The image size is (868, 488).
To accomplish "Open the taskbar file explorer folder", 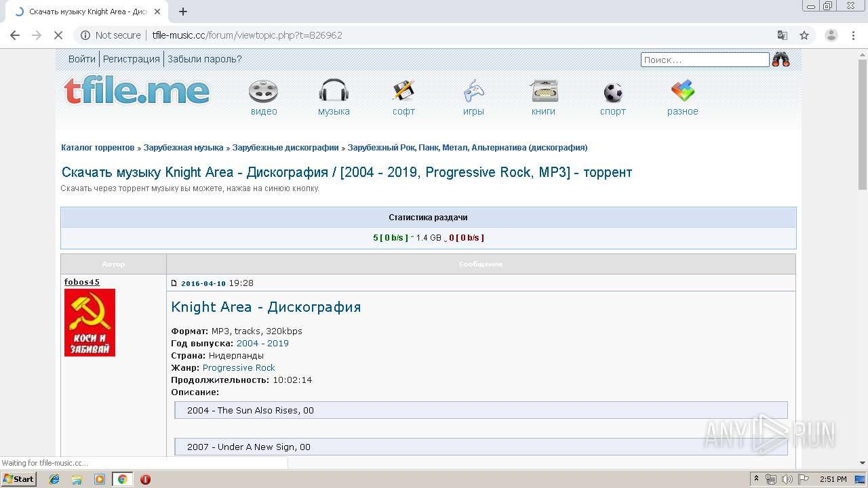I will pyautogui.click(x=77, y=479).
